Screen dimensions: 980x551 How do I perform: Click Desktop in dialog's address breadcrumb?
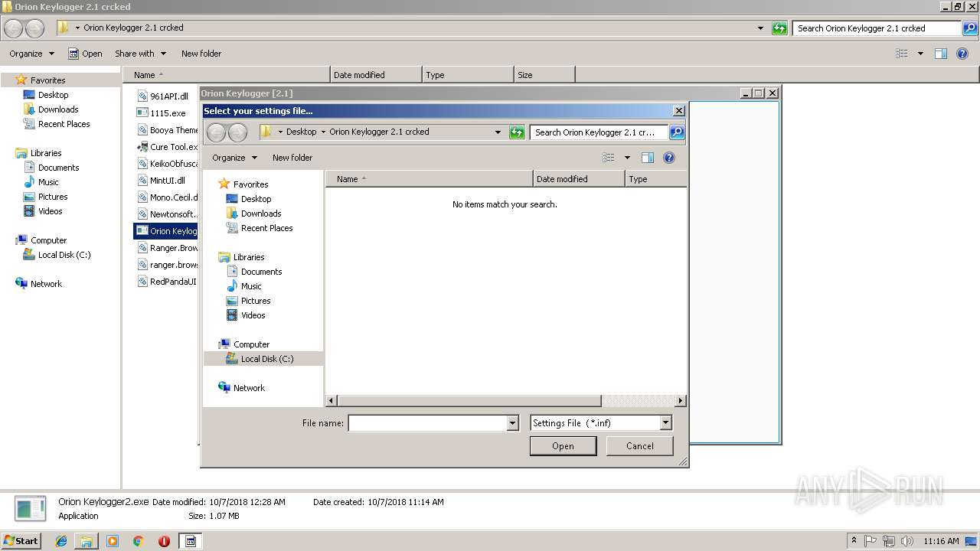click(x=301, y=132)
